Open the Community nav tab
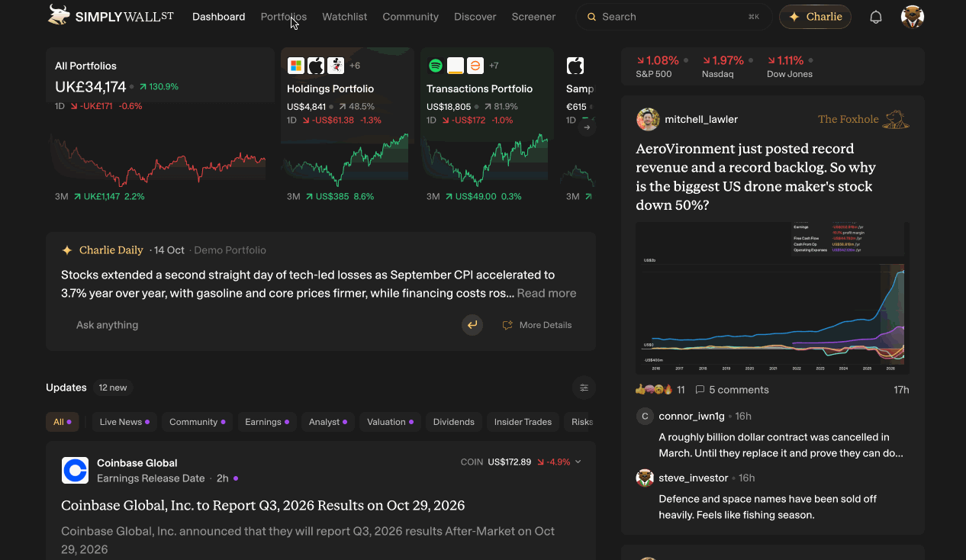966x560 pixels. pyautogui.click(x=411, y=17)
